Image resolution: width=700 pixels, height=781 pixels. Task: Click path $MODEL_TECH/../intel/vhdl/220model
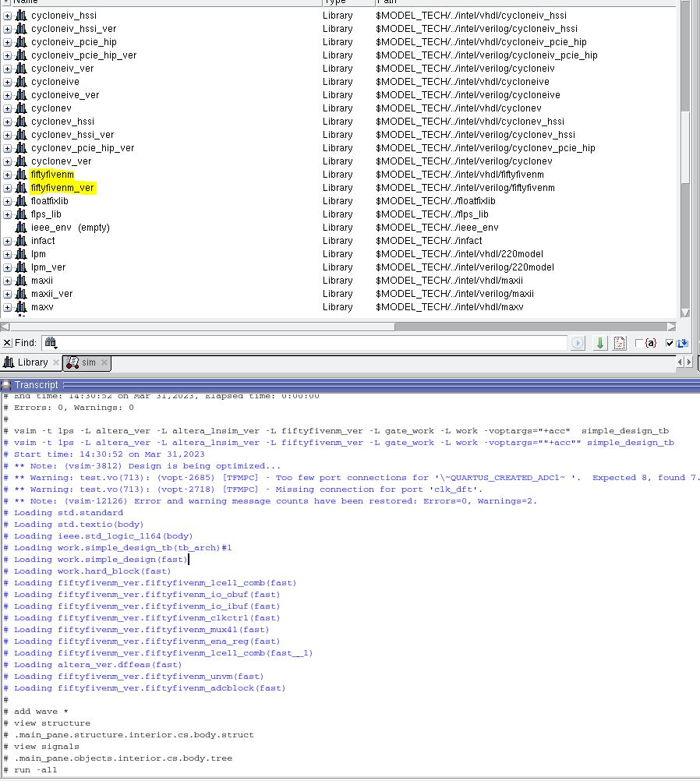pos(459,254)
